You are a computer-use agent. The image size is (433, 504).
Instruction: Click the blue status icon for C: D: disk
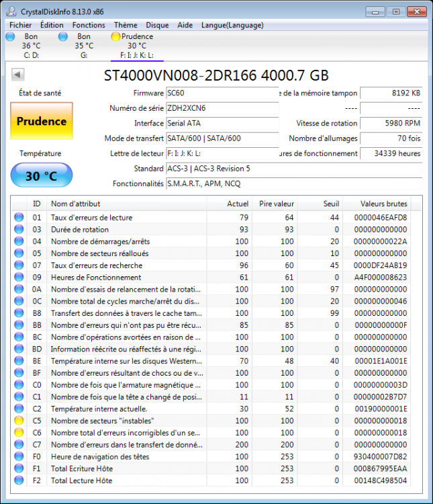pyautogui.click(x=10, y=36)
